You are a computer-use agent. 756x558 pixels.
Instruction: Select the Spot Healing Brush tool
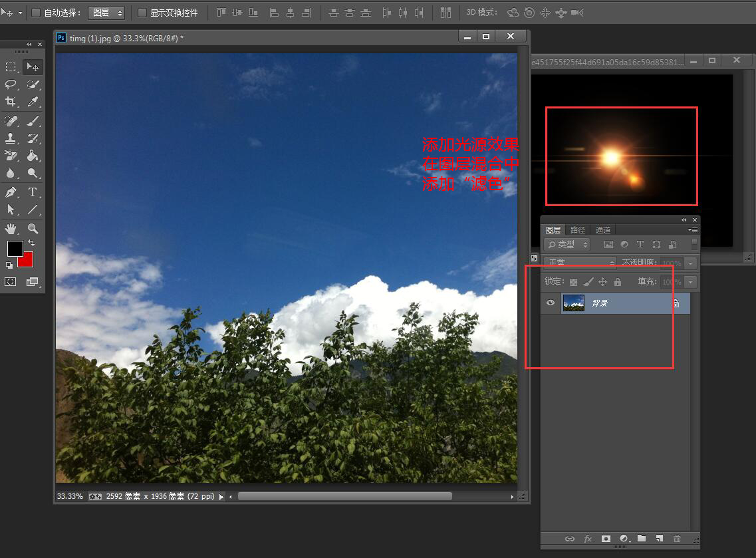pos(11,121)
